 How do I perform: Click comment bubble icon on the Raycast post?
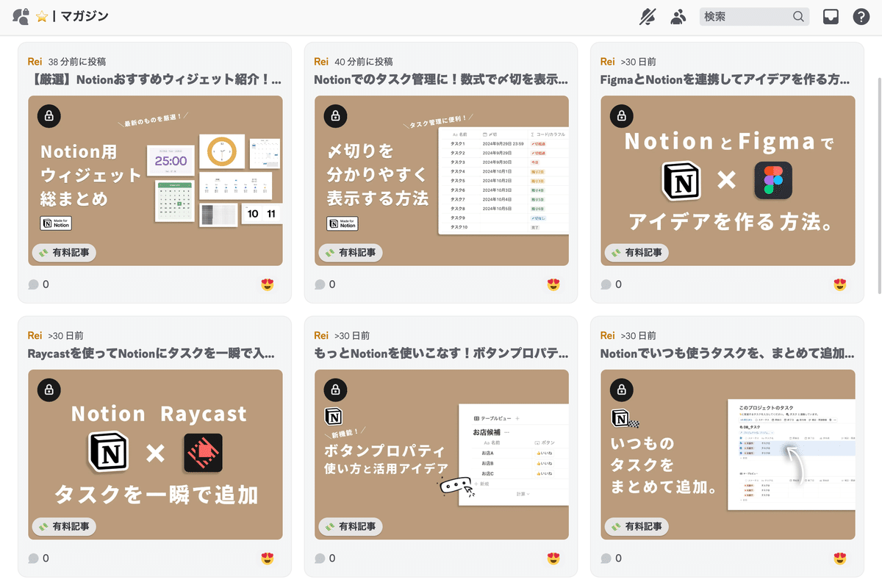(33, 559)
